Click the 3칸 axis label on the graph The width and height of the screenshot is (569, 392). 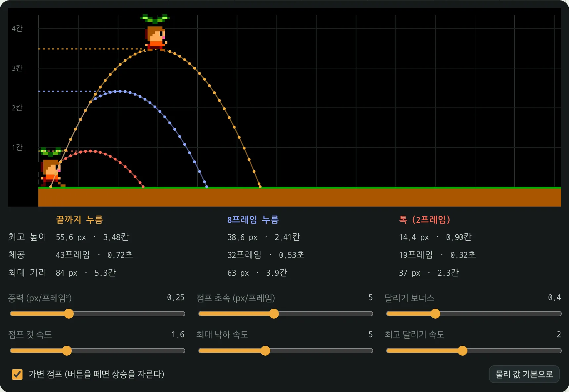[17, 68]
